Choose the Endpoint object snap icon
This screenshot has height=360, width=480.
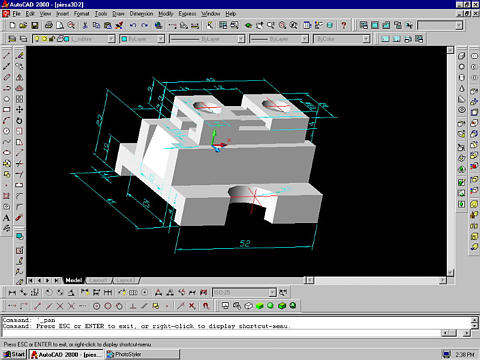[37, 306]
